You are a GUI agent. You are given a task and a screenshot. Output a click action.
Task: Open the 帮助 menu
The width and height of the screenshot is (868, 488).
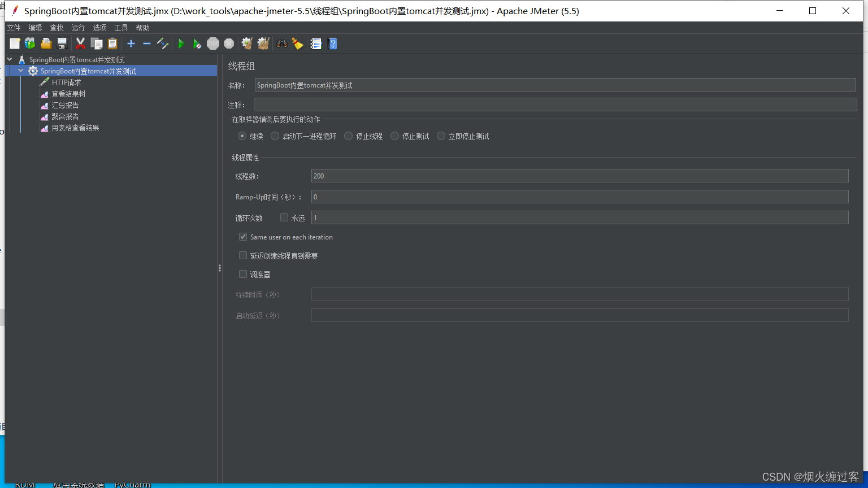[x=143, y=28]
